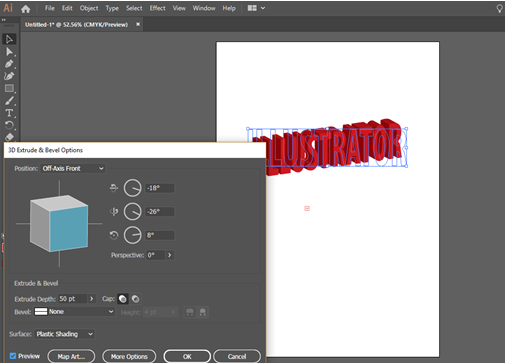This screenshot has width=505, height=363.
Task: Open the Surface dropdown Plastic Shading
Action: (64, 334)
